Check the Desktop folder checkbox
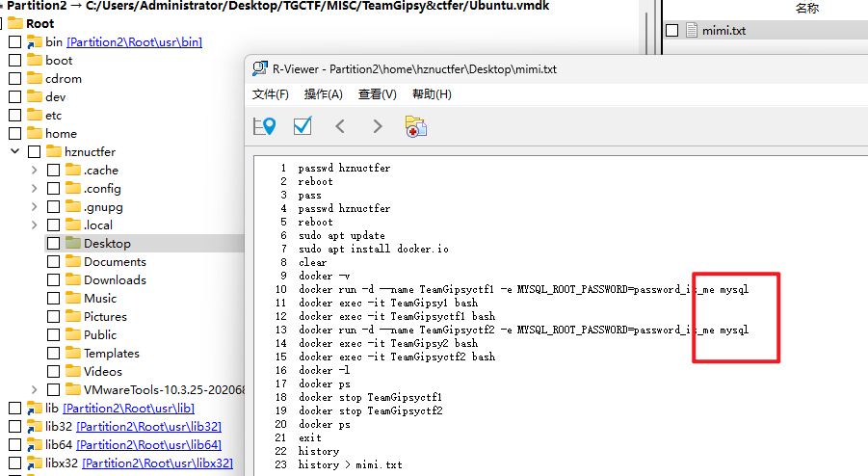 click(x=54, y=244)
